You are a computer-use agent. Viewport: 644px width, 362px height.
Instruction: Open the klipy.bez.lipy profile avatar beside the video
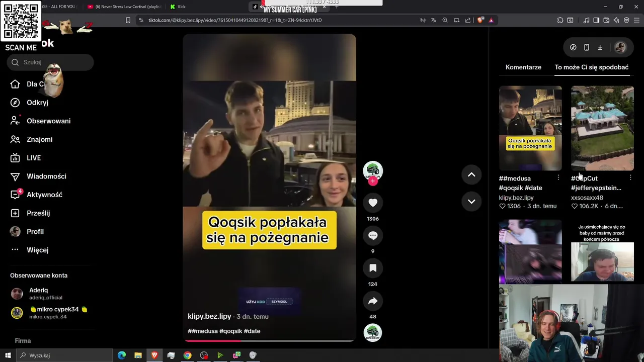[373, 170]
